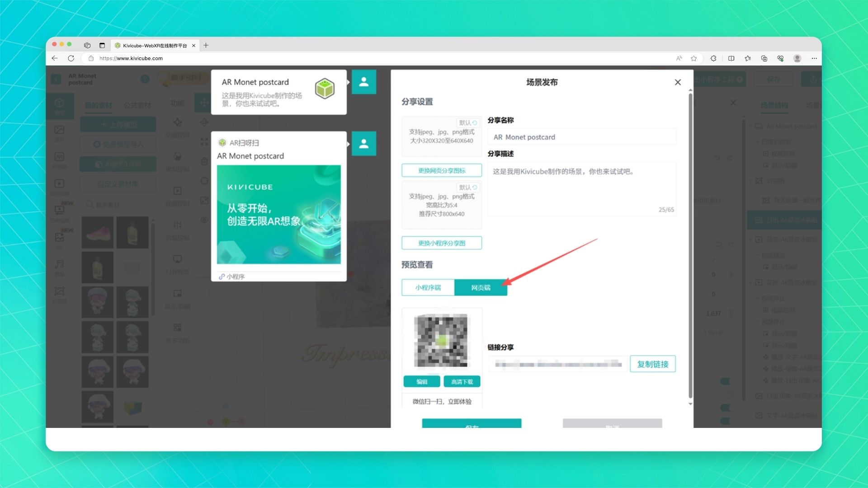Image resolution: width=868 pixels, height=488 pixels.
Task: Close the 场景发布 dialog
Action: tap(678, 82)
